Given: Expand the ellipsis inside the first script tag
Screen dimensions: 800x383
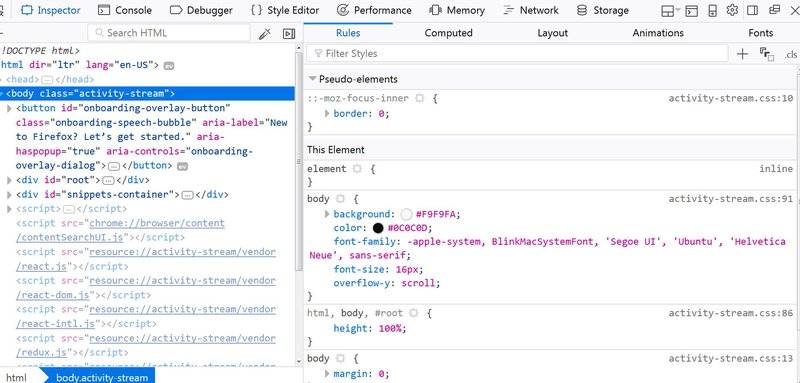Looking at the screenshot, I should pos(68,209).
